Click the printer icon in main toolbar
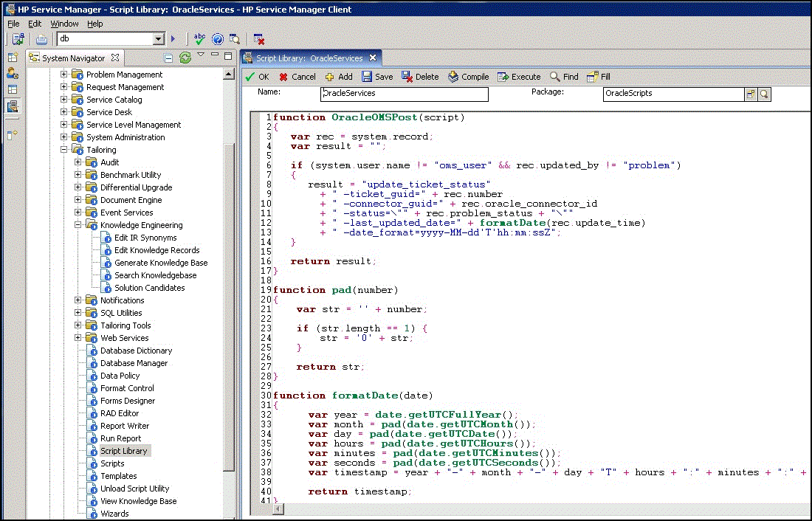The height and width of the screenshot is (521, 812). [42, 39]
